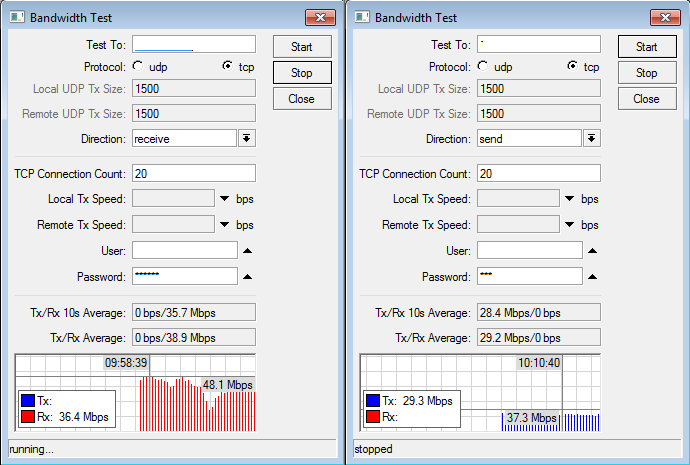This screenshot has width=690, height=465.
Task: Click Remote Tx Speed field in right window
Action: point(519,224)
